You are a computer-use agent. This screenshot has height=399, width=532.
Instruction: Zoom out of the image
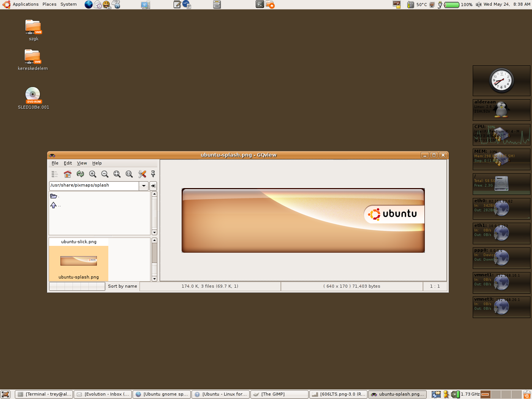coord(105,174)
